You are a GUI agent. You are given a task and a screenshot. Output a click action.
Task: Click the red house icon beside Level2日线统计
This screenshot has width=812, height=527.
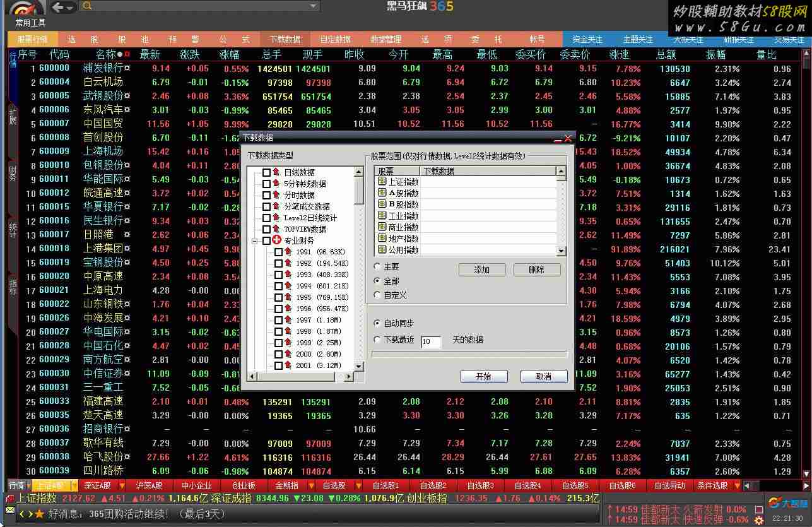tap(276, 218)
